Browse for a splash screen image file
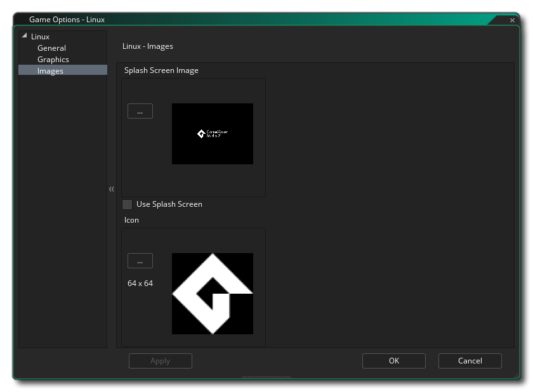 coord(140,110)
